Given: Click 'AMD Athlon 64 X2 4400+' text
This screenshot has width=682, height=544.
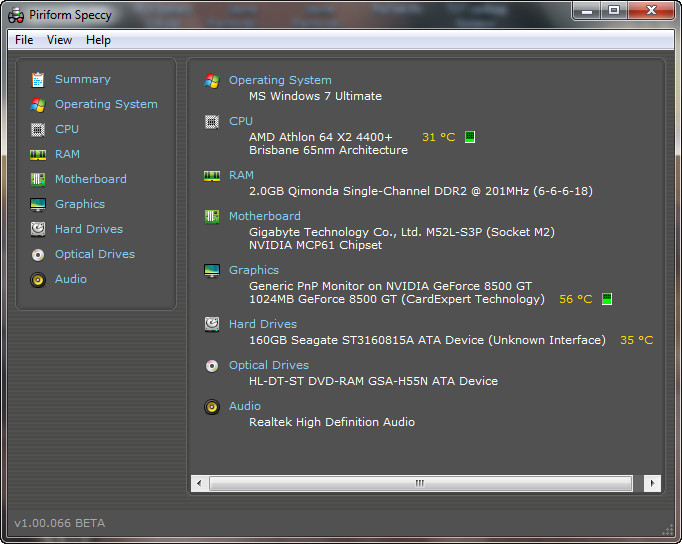Looking at the screenshot, I should coord(321,137).
